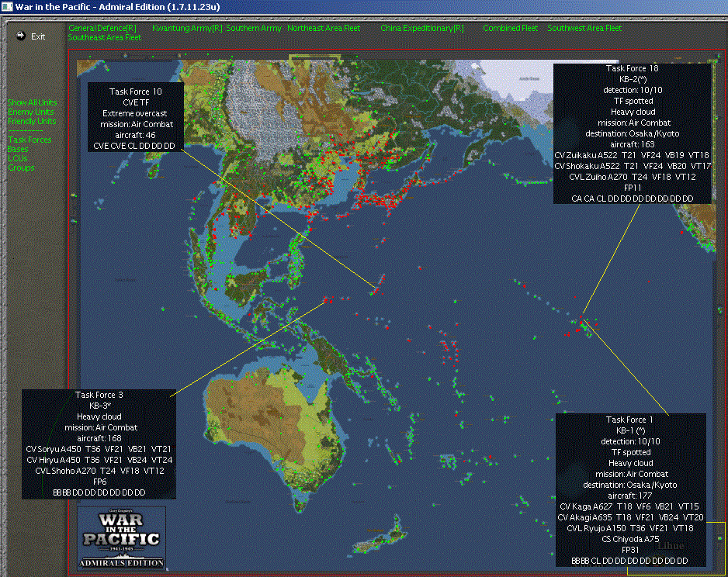Click CV Kaga row in Task Force 1
The image size is (728, 577).
coord(629,506)
